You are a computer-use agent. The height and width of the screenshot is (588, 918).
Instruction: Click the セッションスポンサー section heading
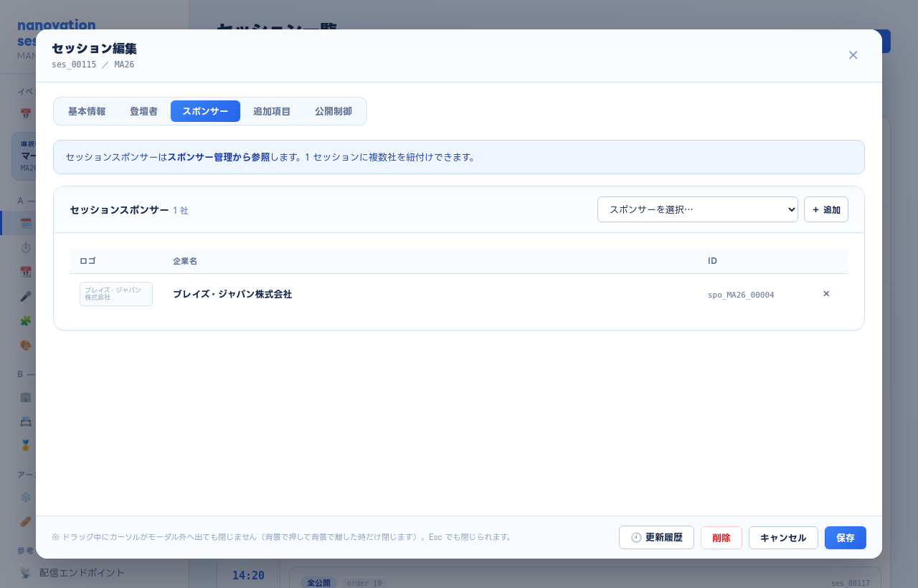tap(119, 210)
